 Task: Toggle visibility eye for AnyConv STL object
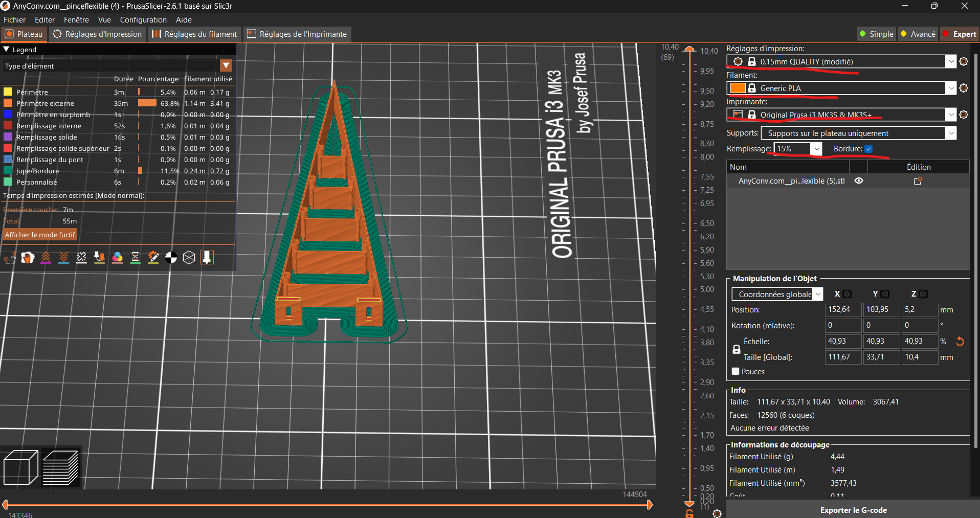(859, 181)
